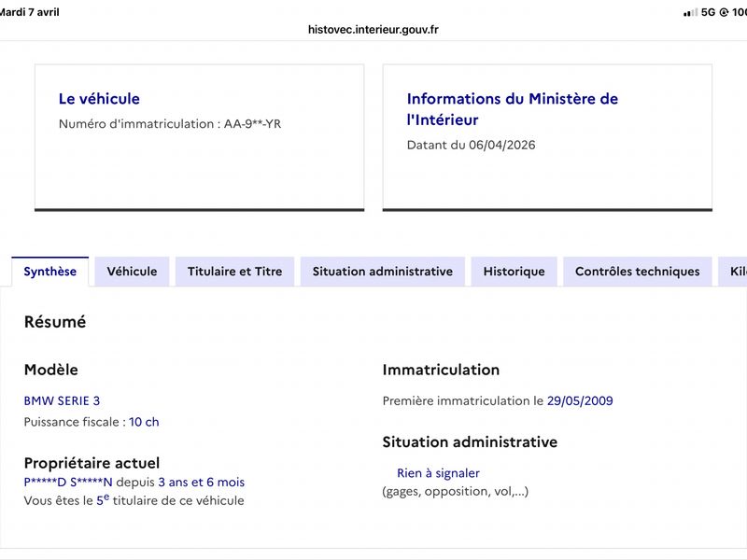The height and width of the screenshot is (560, 747).
Task: Click the owner name P*****D S*****N
Action: pos(68,483)
